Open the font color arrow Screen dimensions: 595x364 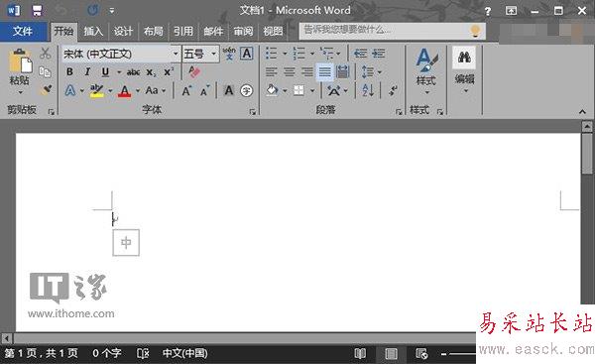(138, 90)
